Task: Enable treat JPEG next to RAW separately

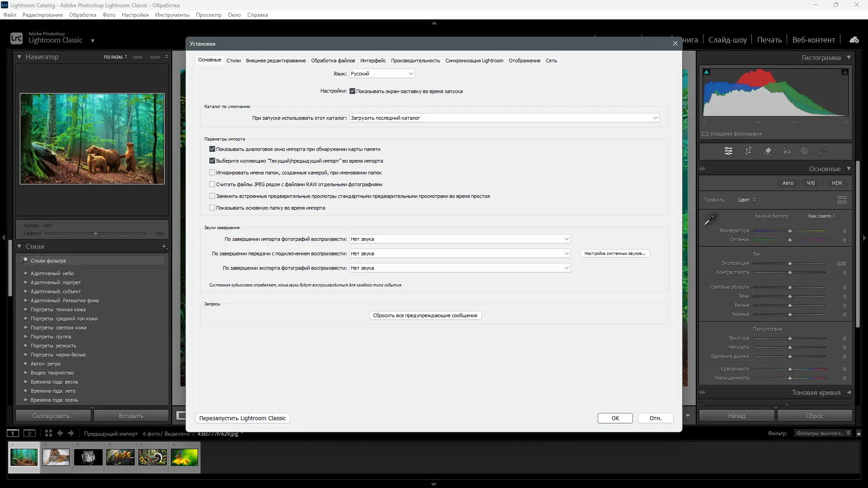Action: pos(212,184)
